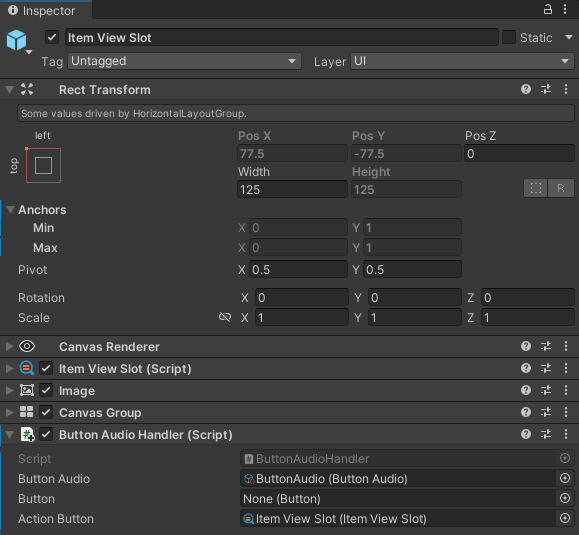Open Rect Transform help reference icon
This screenshot has height=535, width=579.
coord(526,89)
